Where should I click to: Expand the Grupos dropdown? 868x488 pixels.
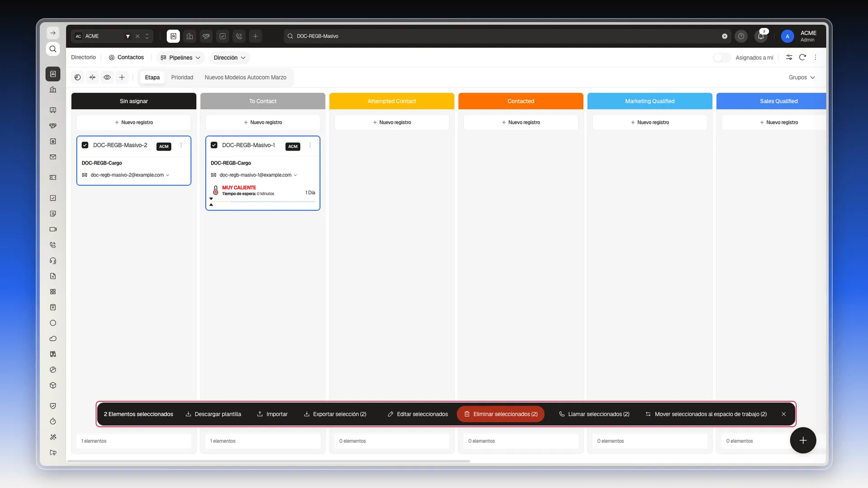click(x=802, y=77)
